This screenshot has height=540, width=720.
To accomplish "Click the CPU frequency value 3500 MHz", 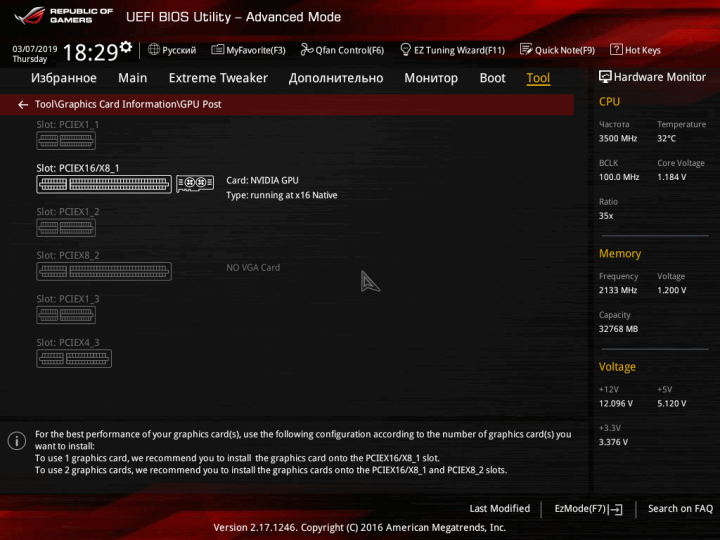I will (x=618, y=139).
